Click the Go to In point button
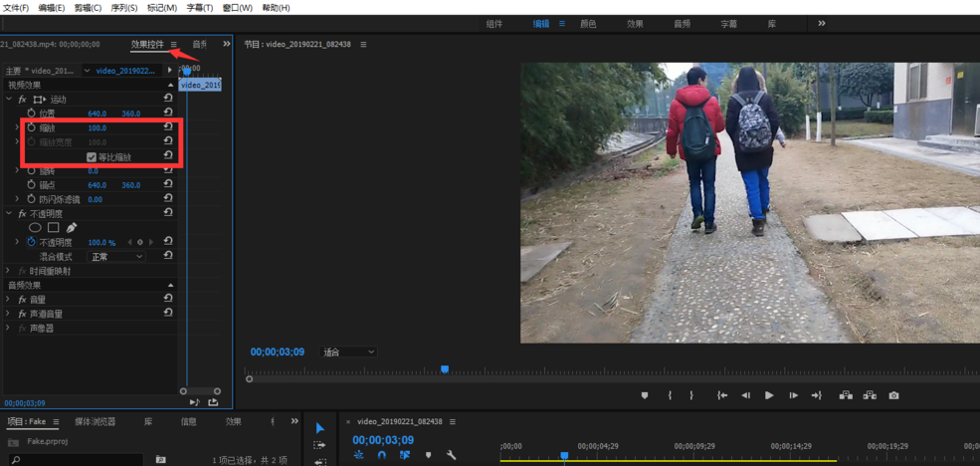This screenshot has height=466, width=980. [722, 395]
